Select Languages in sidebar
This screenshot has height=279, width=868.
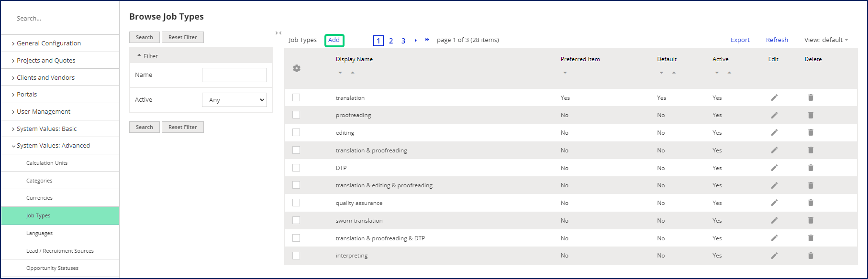[x=39, y=233]
